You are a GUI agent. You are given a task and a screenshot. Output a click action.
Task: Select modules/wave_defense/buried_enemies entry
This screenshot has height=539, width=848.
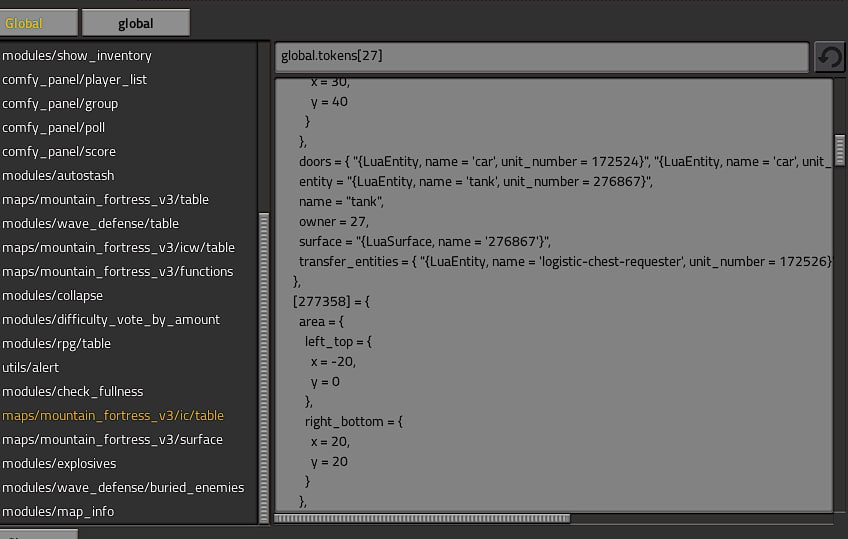[123, 488]
